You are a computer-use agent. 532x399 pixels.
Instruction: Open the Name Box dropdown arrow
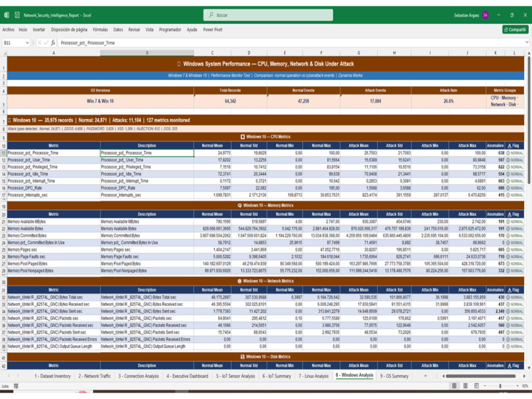pos(27,43)
